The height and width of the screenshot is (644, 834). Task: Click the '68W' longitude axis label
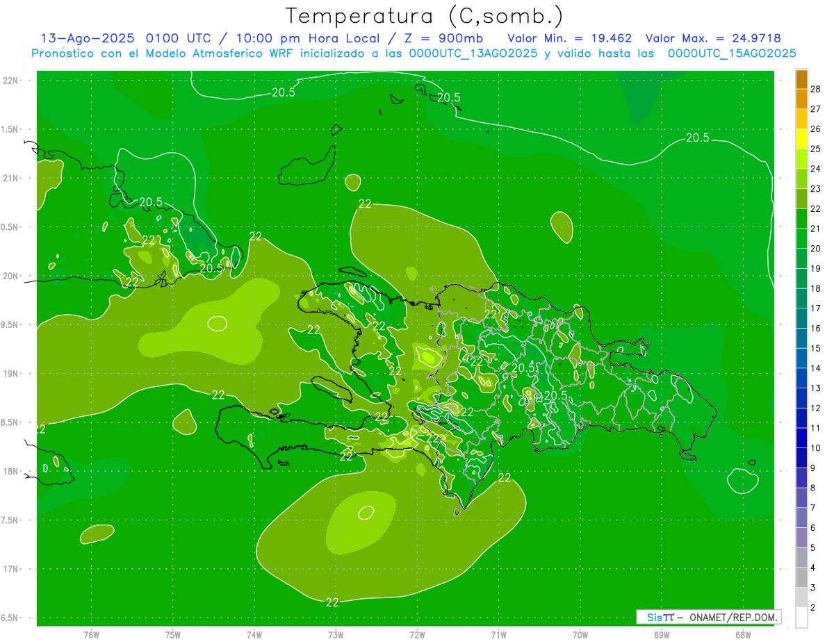743,635
